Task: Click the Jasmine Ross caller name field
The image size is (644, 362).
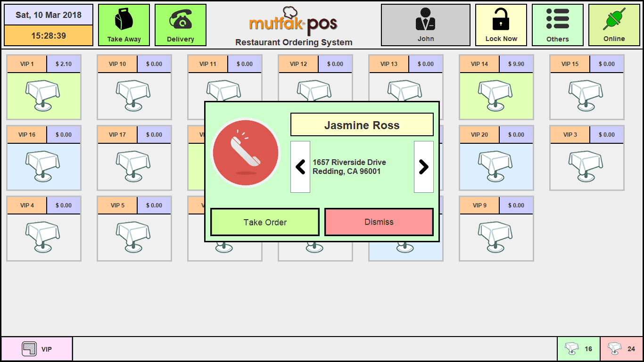Action: click(362, 125)
